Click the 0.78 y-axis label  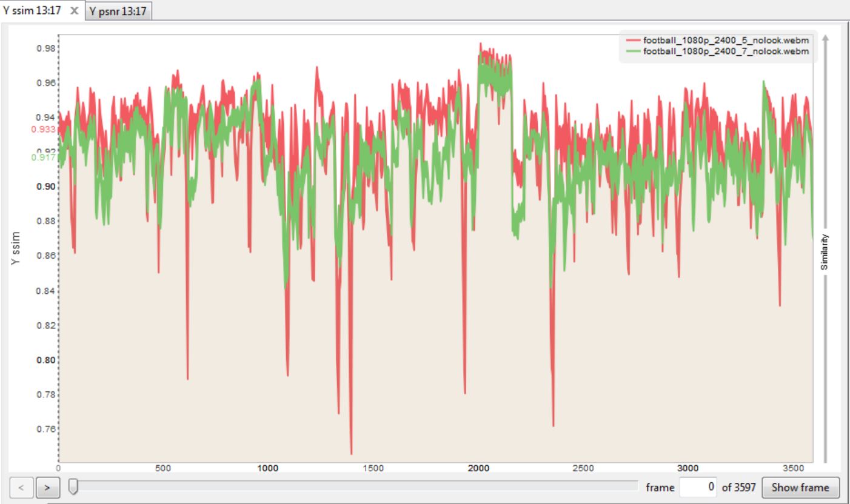(x=47, y=395)
